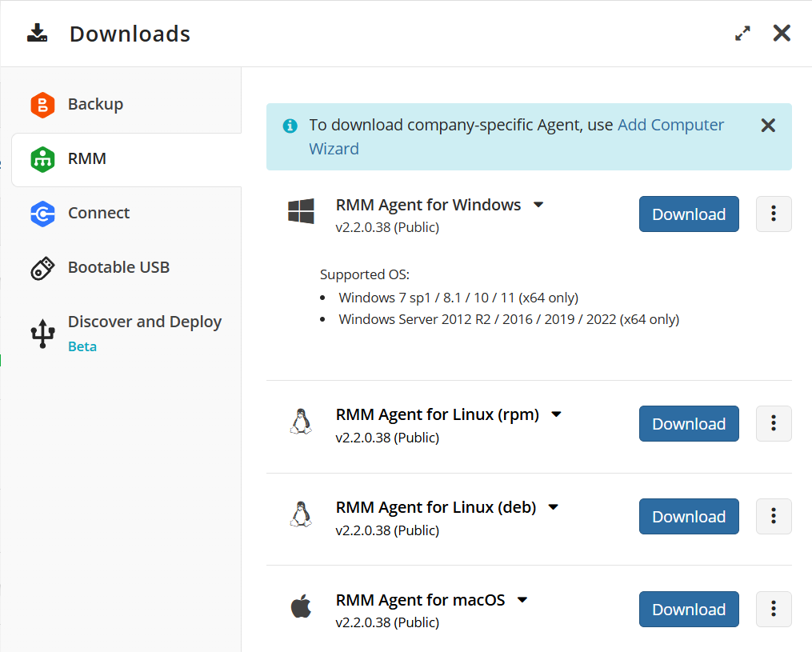Open more options for Windows agent
This screenshot has width=812, height=652.
(774, 214)
